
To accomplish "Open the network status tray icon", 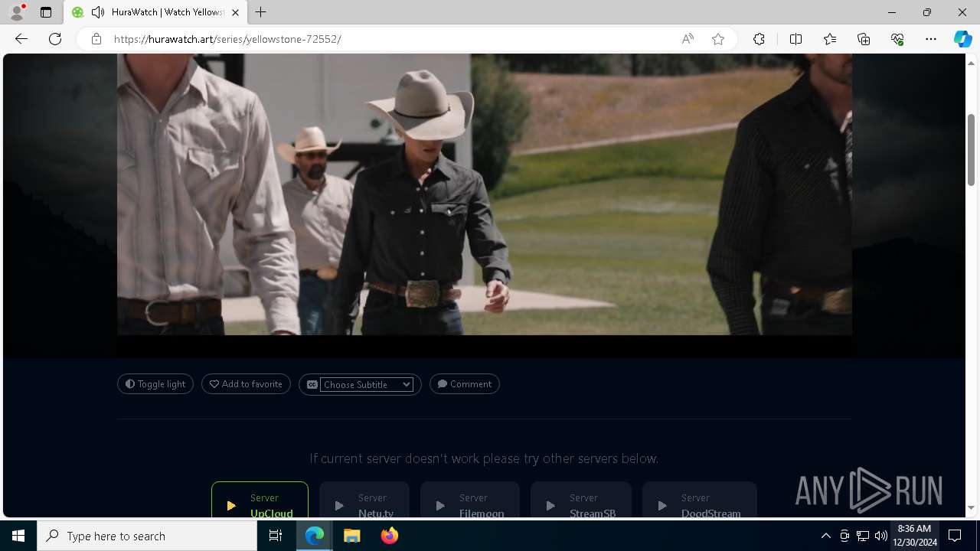I will click(863, 536).
